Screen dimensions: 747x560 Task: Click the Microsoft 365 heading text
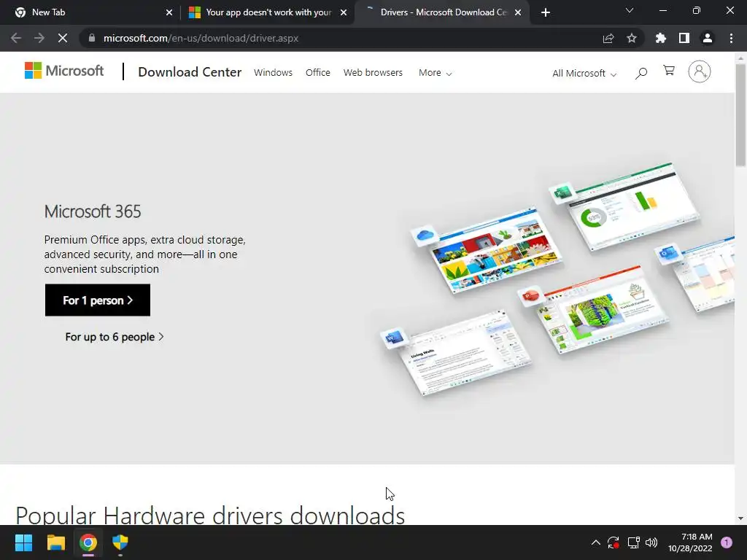pyautogui.click(x=93, y=211)
